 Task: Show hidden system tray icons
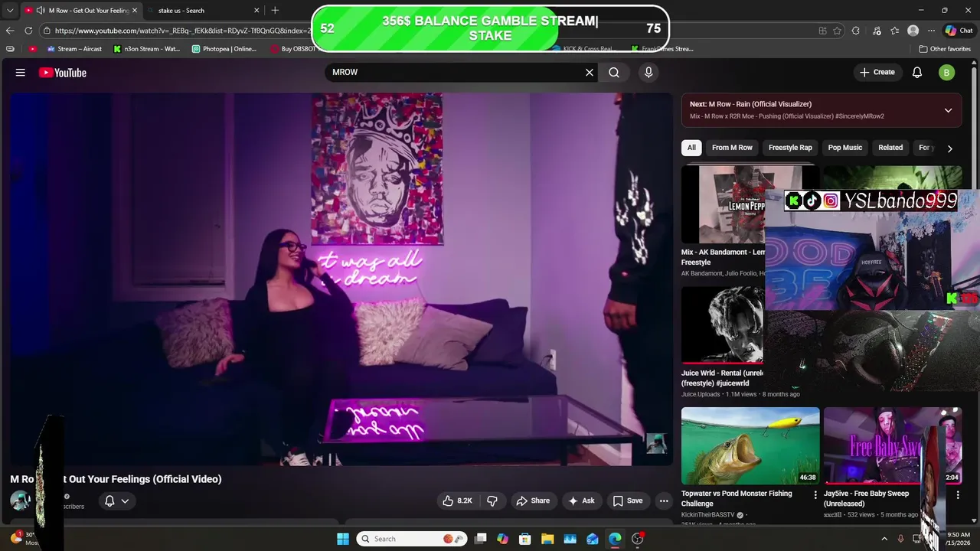(x=884, y=539)
